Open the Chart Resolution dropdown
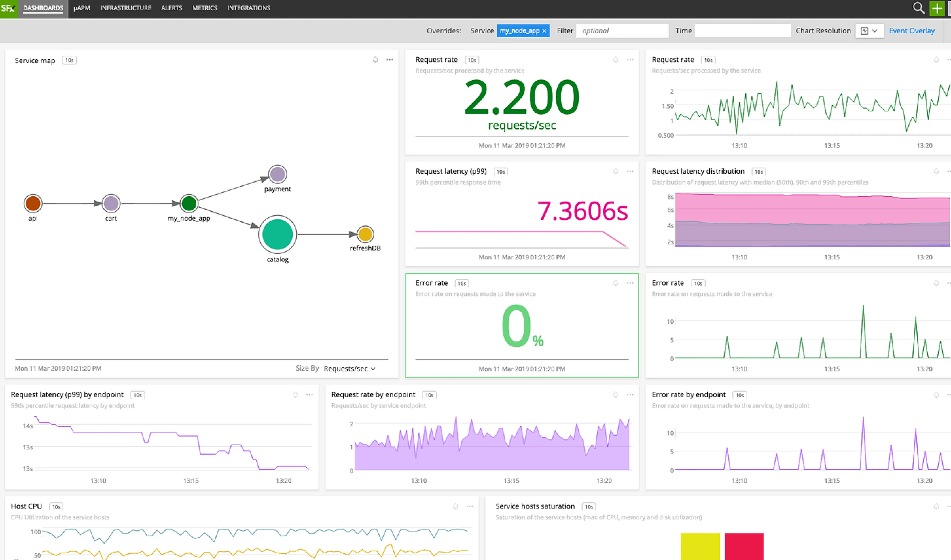The width and height of the screenshot is (951, 560). click(869, 31)
